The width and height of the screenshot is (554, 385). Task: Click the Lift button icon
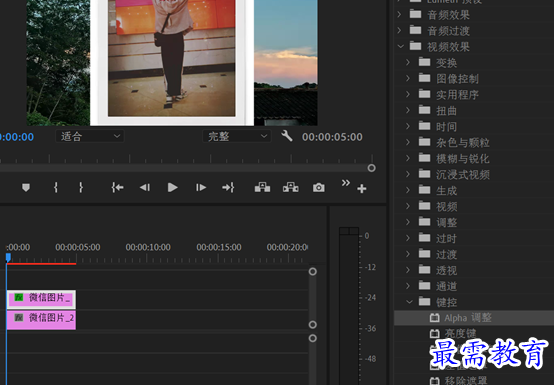[263, 187]
